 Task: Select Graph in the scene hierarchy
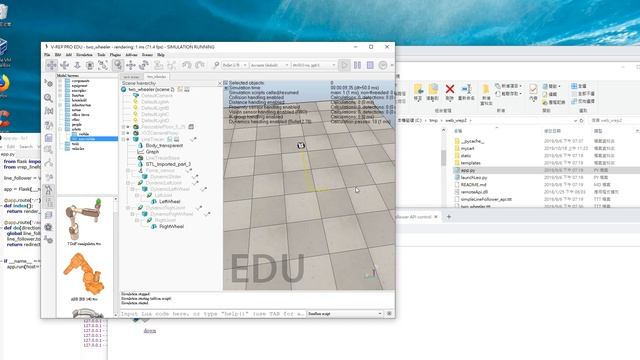152,151
